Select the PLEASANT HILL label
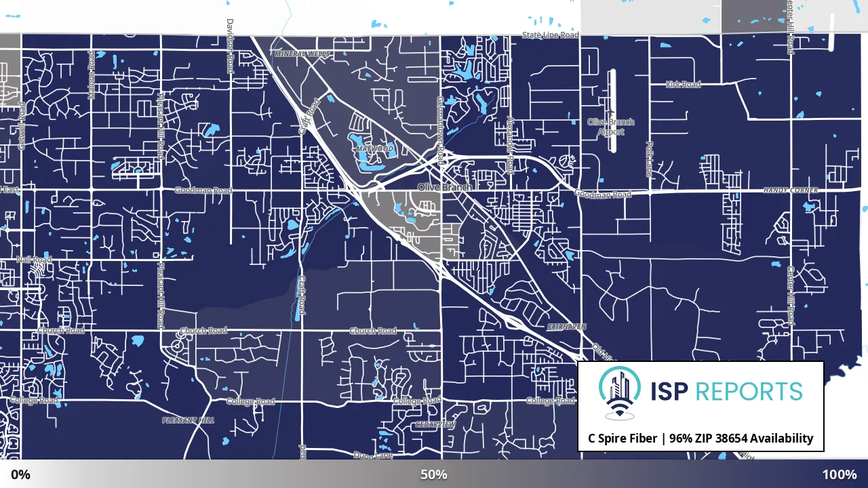The height and width of the screenshot is (488, 868). pos(188,420)
